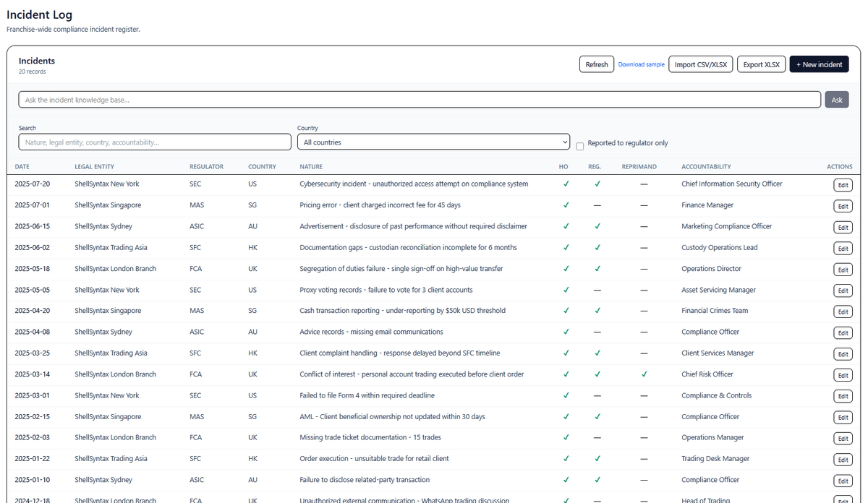
Task: Click the REGULATOR column header
Action: [206, 167]
